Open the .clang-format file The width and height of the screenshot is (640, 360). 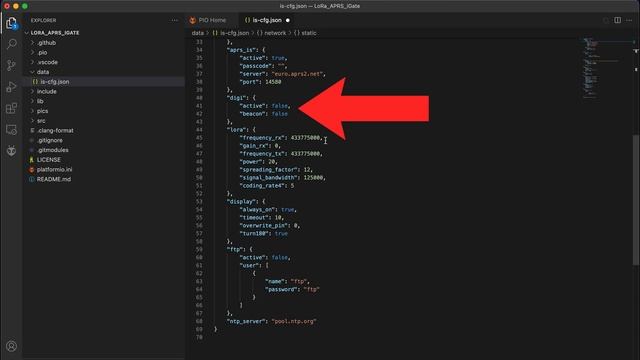[55, 131]
